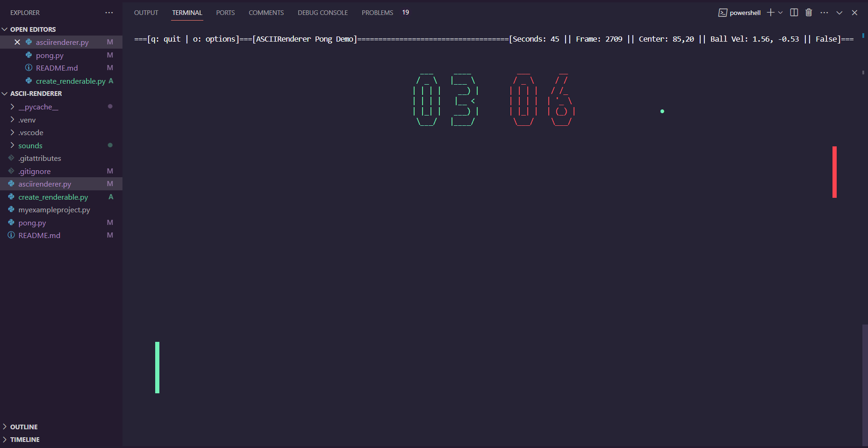
Task: Open Explorer views and more actions ellipsis
Action: [x=109, y=13]
